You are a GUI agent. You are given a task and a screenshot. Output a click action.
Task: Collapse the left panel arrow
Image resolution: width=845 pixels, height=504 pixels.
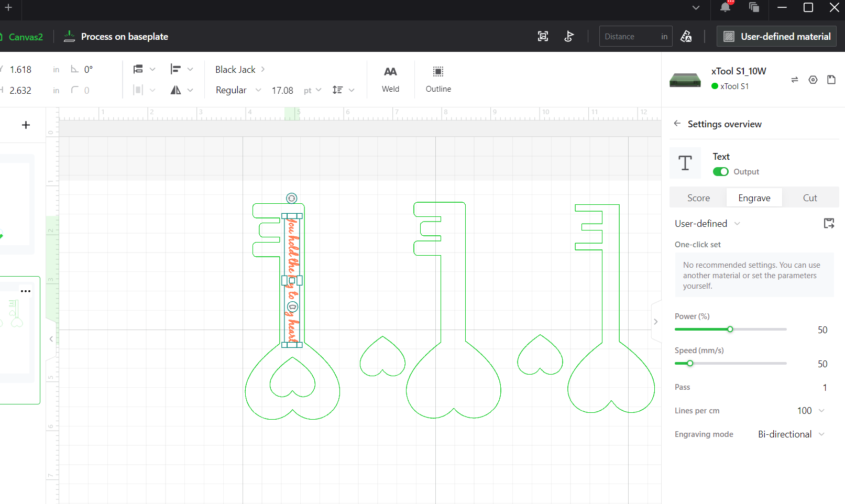click(x=51, y=339)
